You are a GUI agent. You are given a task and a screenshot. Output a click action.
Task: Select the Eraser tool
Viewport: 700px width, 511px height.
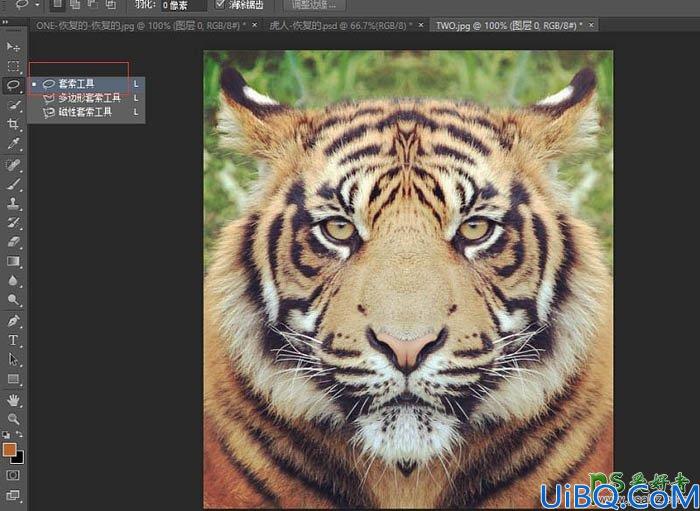coord(13,242)
